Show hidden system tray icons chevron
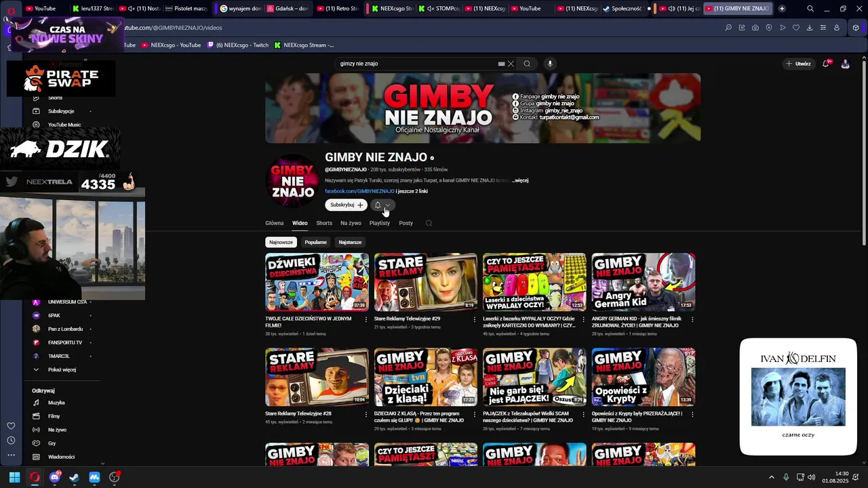The image size is (868, 488). tap(771, 477)
